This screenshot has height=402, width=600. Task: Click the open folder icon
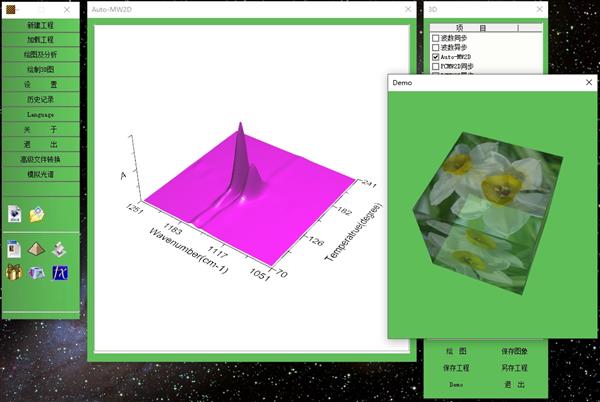click(37, 213)
